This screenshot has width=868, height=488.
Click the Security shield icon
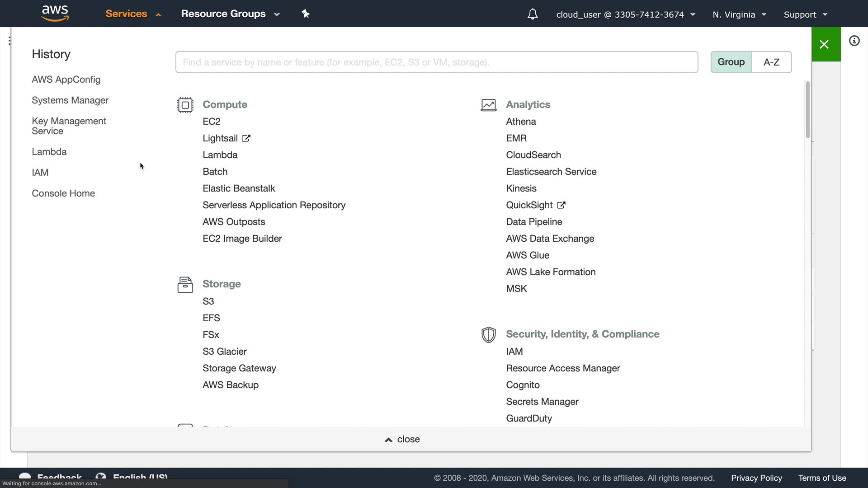pyautogui.click(x=488, y=335)
